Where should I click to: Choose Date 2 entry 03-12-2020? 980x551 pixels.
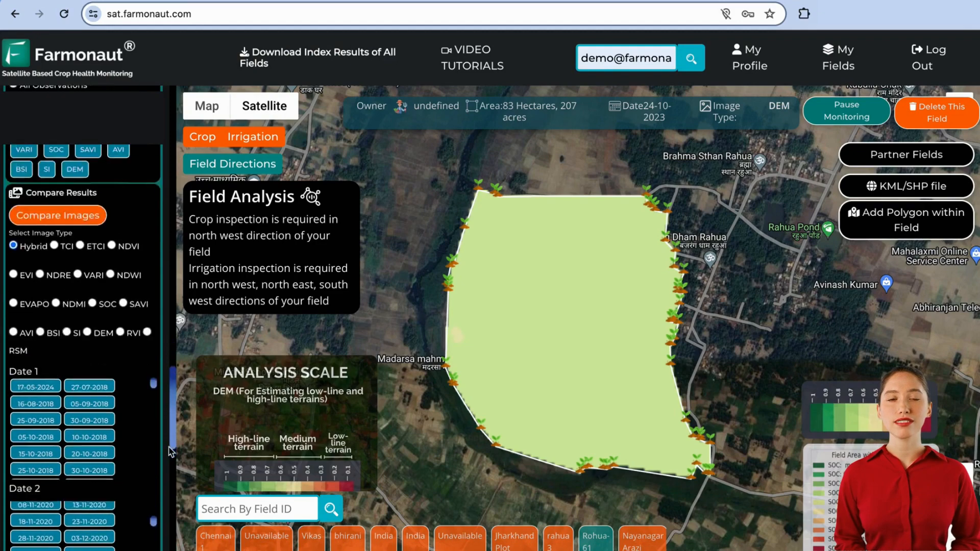89,538
